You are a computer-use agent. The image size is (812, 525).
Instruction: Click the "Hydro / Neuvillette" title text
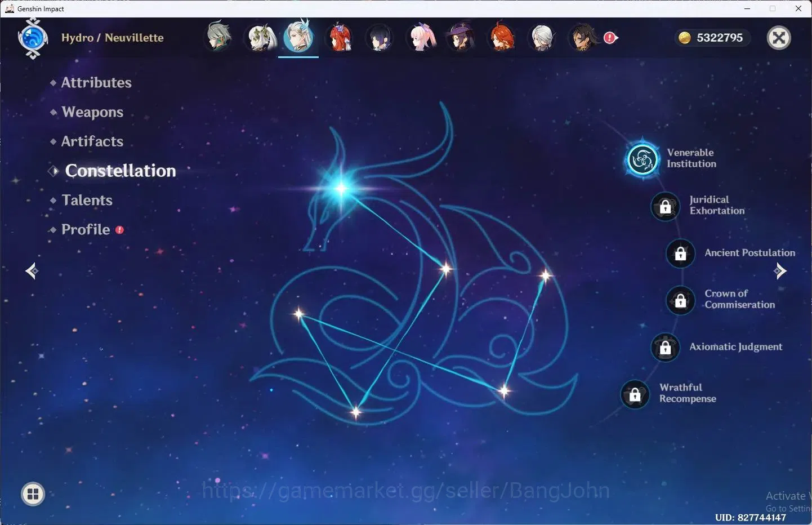113,38
